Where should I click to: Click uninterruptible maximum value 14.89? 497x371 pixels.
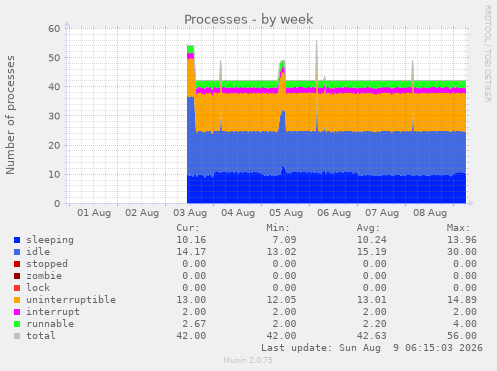tap(462, 300)
